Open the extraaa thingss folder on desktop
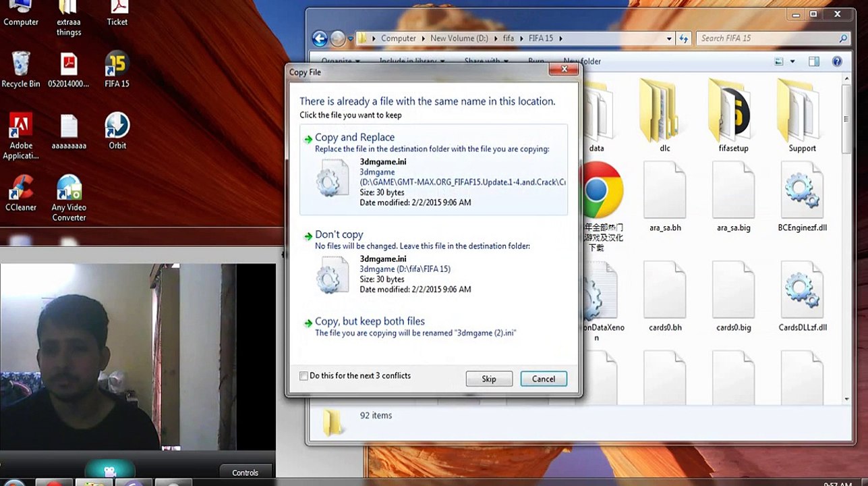 pos(69,18)
